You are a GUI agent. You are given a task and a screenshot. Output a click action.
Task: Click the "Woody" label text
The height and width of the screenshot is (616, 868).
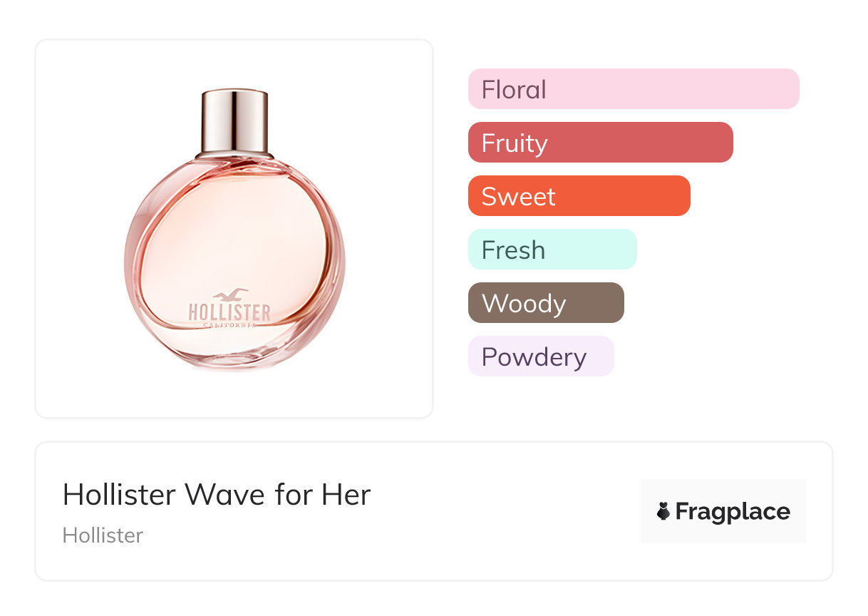point(524,304)
